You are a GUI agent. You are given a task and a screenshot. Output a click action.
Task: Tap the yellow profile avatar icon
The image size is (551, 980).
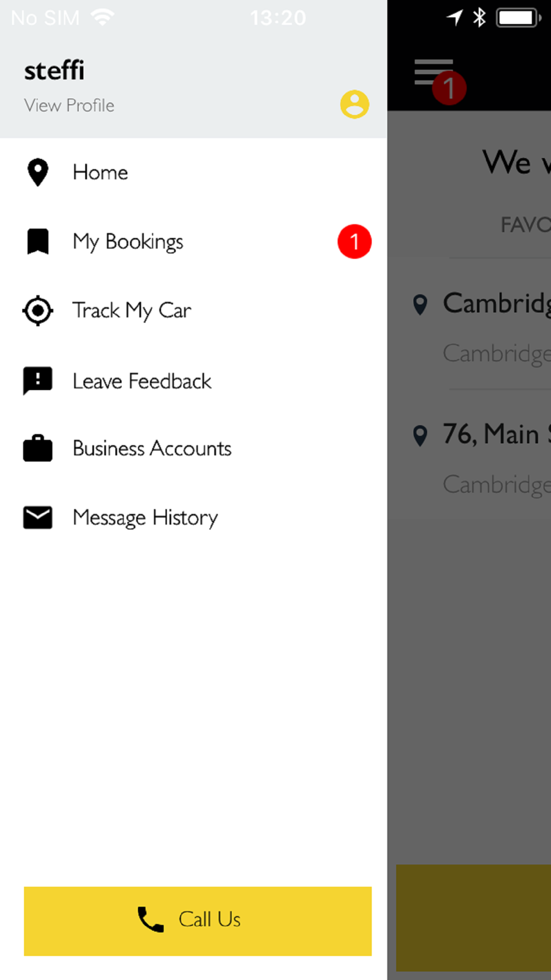(354, 104)
